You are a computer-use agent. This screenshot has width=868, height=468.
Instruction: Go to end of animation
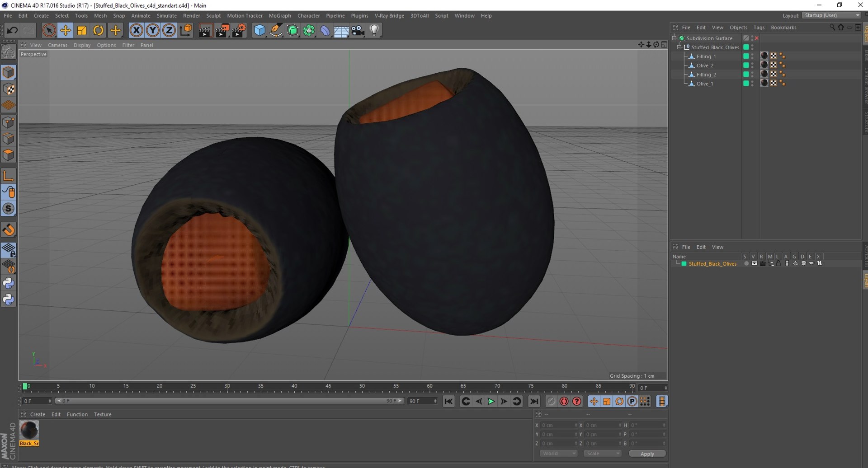click(x=534, y=401)
